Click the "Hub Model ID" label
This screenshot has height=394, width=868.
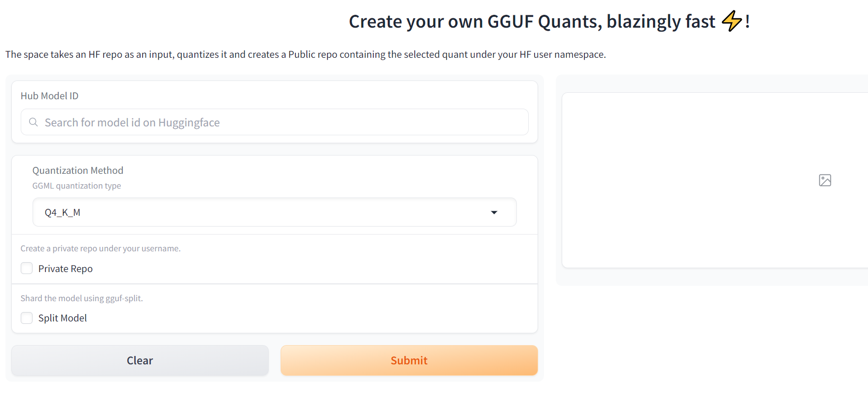pyautogui.click(x=49, y=96)
